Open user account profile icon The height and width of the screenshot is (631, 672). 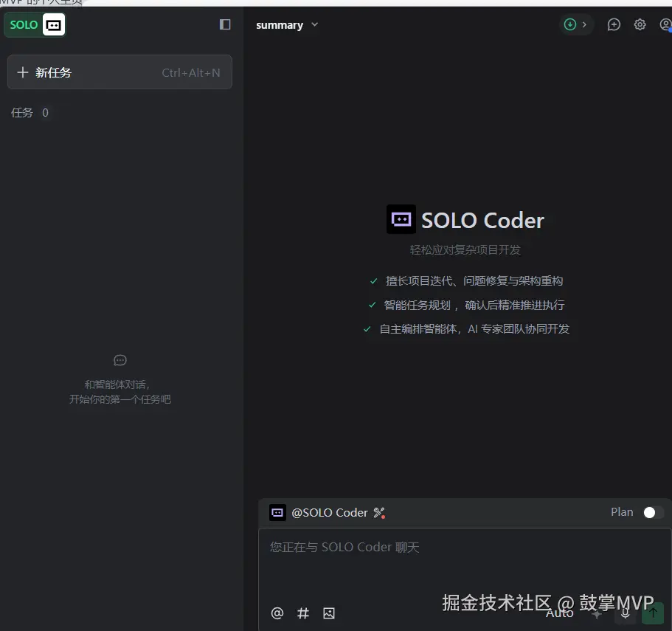point(665,24)
